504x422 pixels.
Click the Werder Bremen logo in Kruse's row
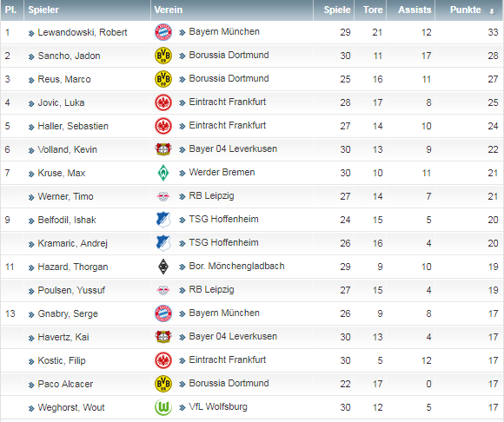pyautogui.click(x=163, y=173)
